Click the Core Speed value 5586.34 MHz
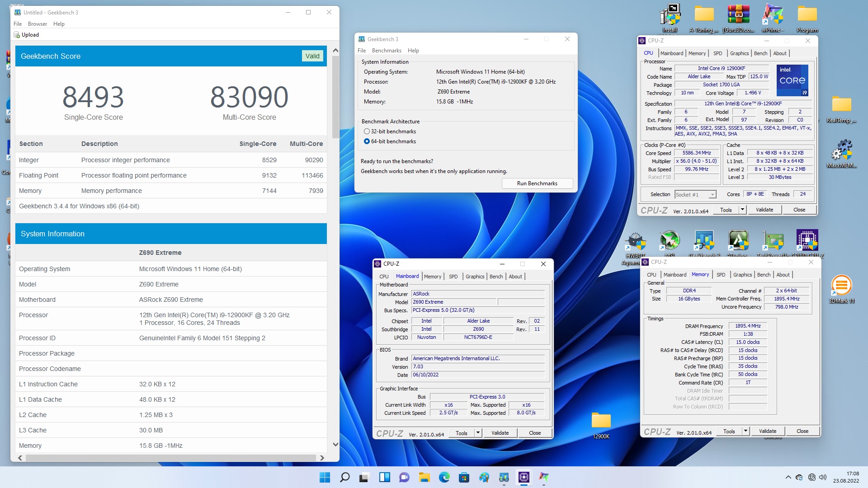868x488 pixels. 697,153
